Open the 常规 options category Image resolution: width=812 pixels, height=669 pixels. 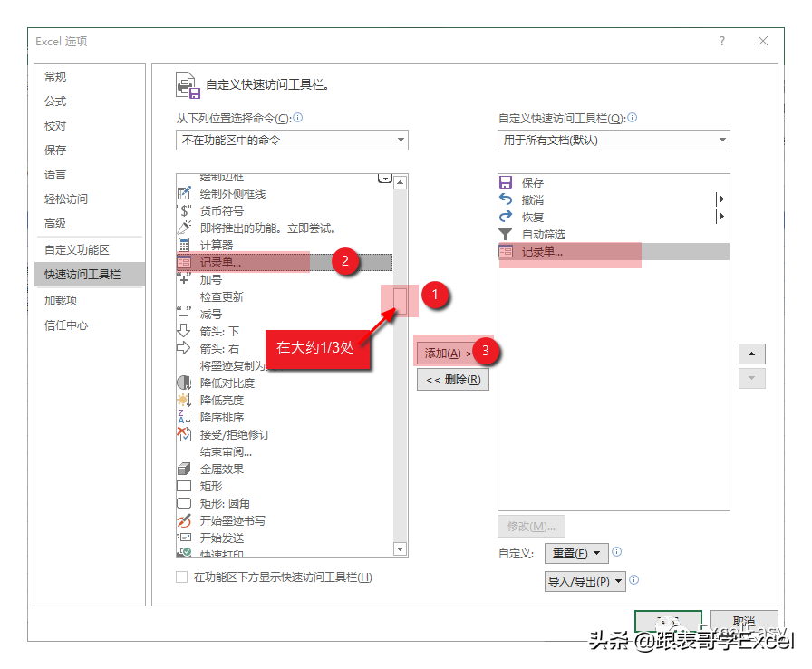90,77
